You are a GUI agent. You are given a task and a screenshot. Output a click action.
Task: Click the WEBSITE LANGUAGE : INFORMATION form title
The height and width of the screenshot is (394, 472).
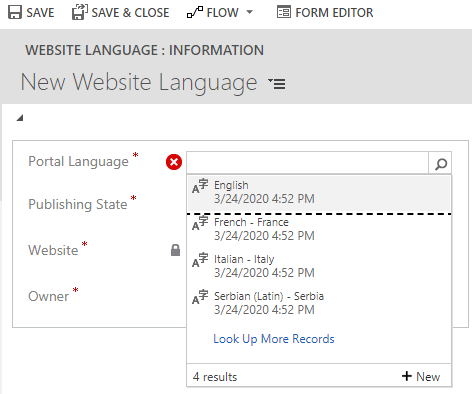point(145,50)
